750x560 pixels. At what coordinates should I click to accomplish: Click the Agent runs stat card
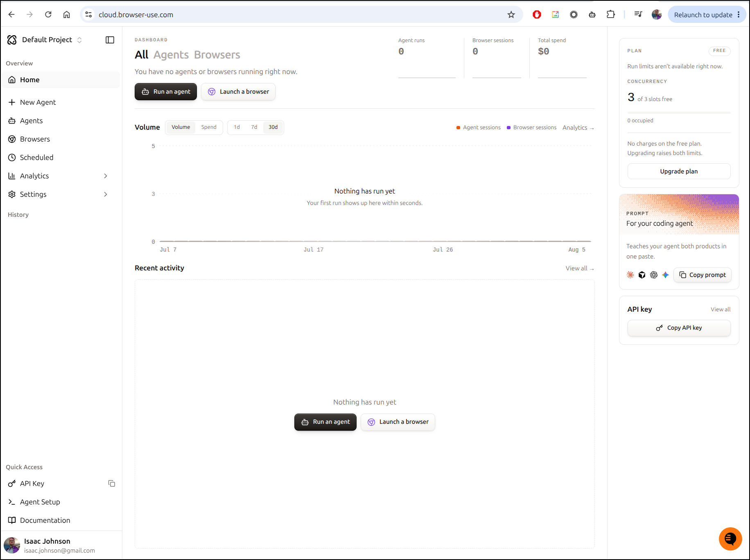(427, 57)
